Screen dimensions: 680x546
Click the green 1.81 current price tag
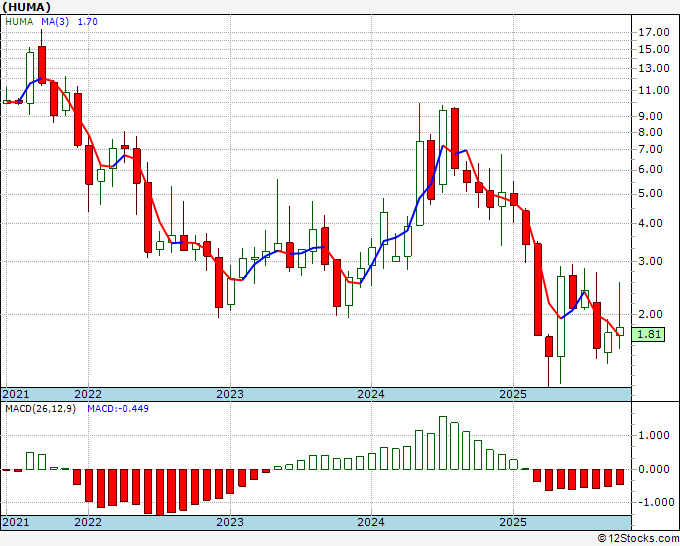coord(650,334)
